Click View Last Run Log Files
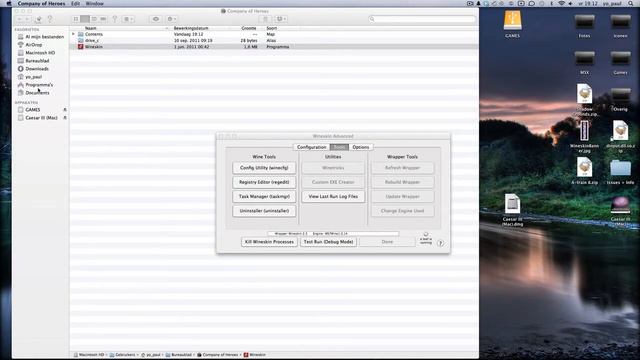 [333, 196]
